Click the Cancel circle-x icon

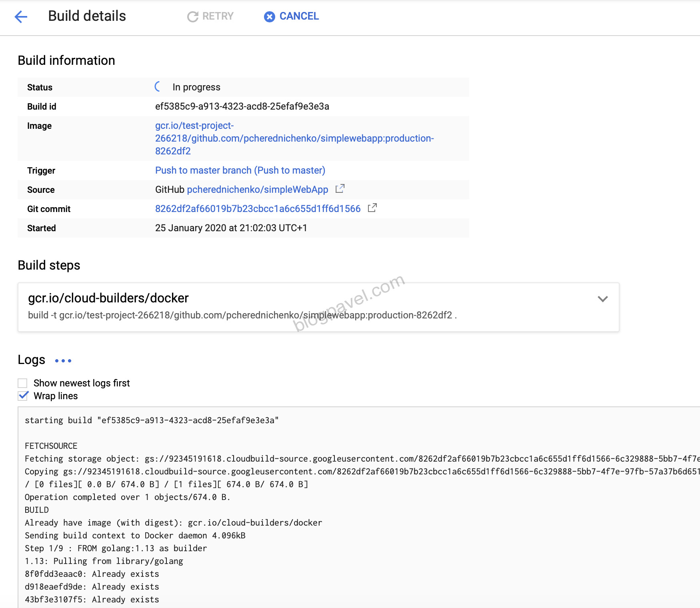(269, 16)
